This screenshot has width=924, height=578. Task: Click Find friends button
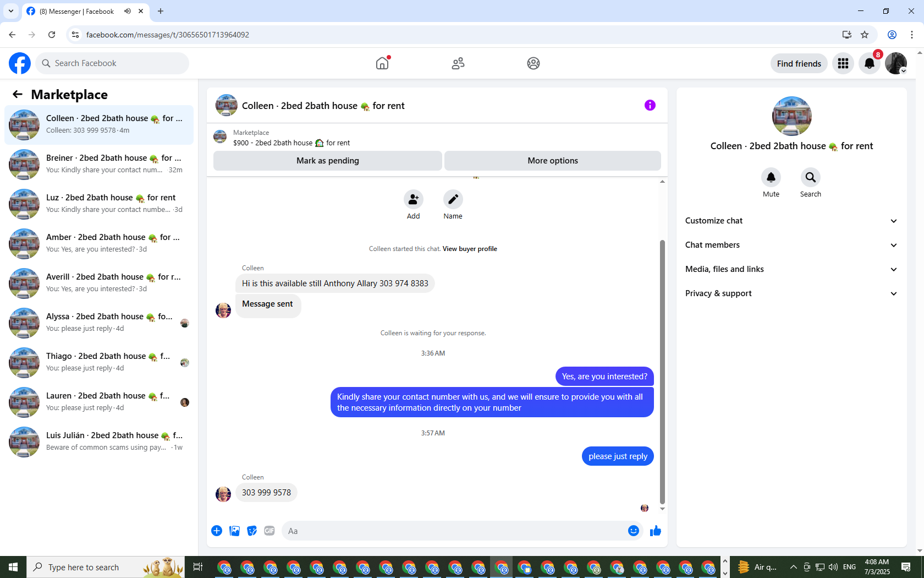coord(799,63)
